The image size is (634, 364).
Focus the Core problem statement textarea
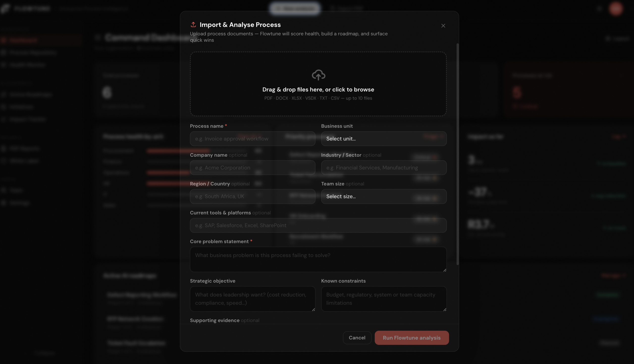point(318,260)
